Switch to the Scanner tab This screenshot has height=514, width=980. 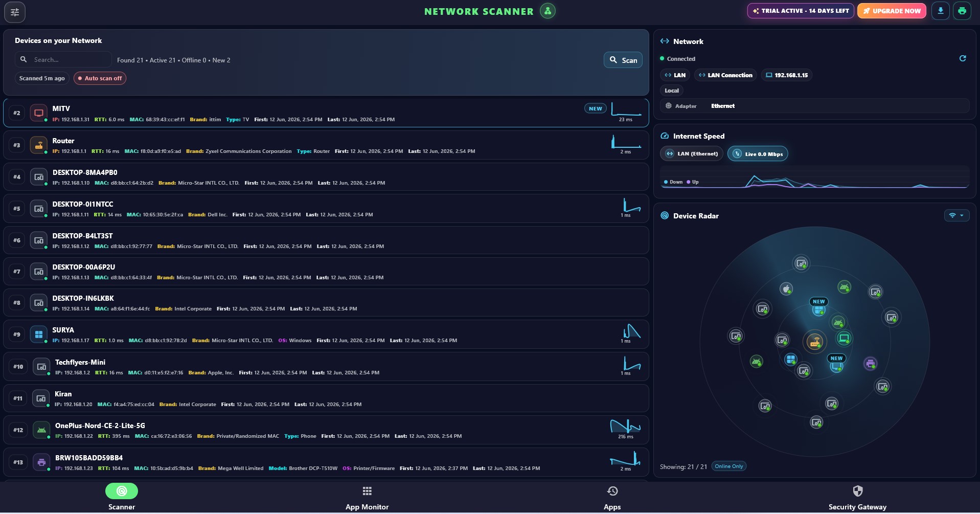[x=122, y=498]
